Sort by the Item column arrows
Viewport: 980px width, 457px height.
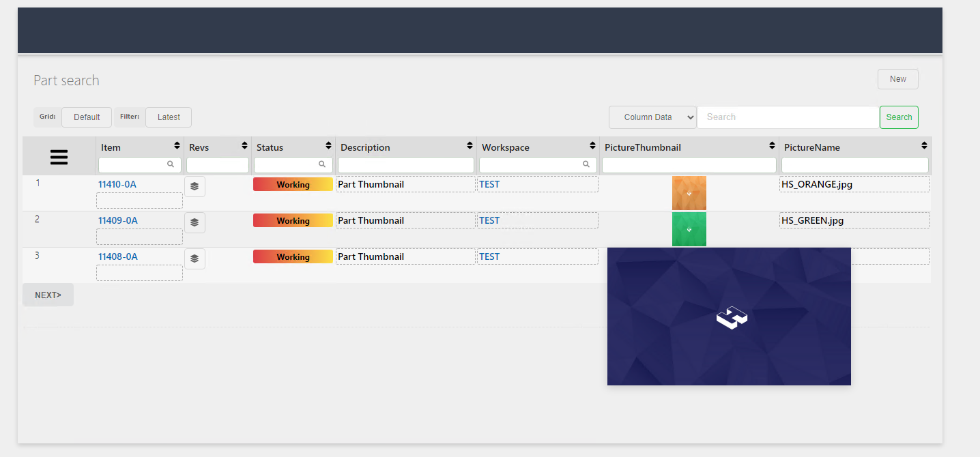[x=177, y=146]
